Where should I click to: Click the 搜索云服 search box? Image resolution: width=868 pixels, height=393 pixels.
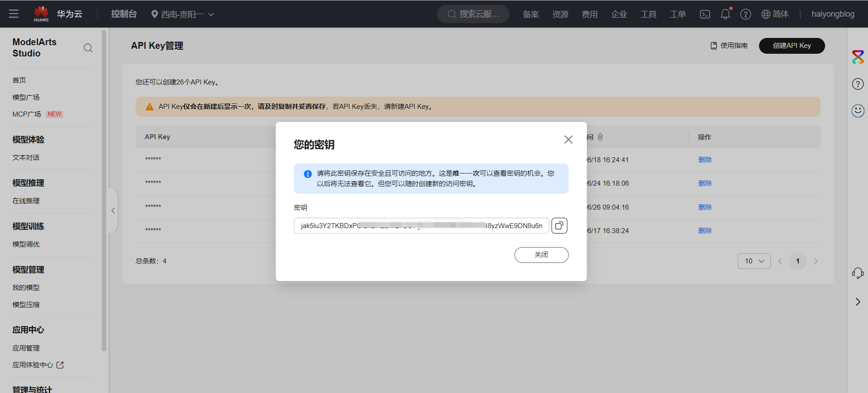click(x=473, y=14)
